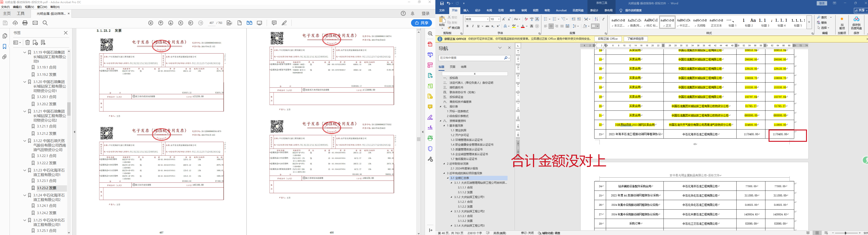Click Word font color red A button
The height and width of the screenshot is (235, 868).
(523, 26)
